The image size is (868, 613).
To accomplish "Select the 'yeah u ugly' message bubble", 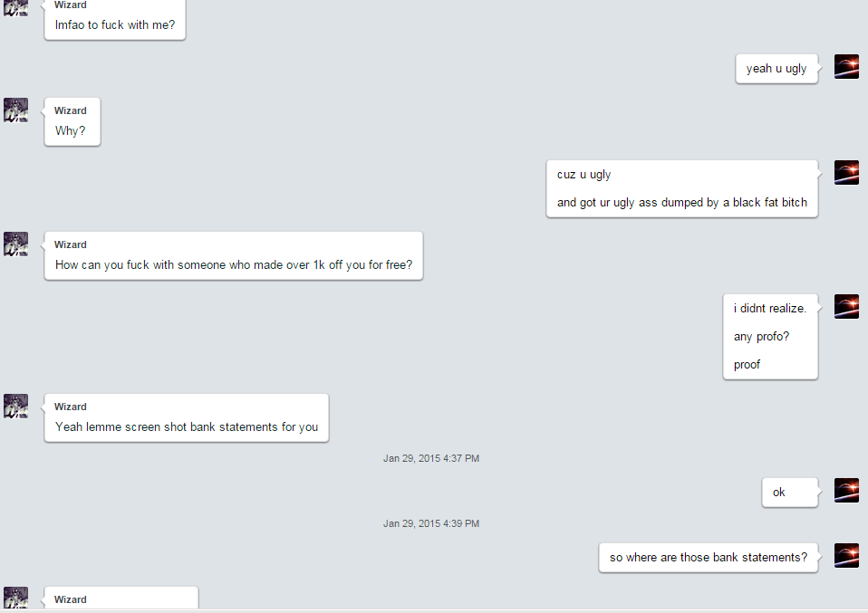I will coord(776,69).
